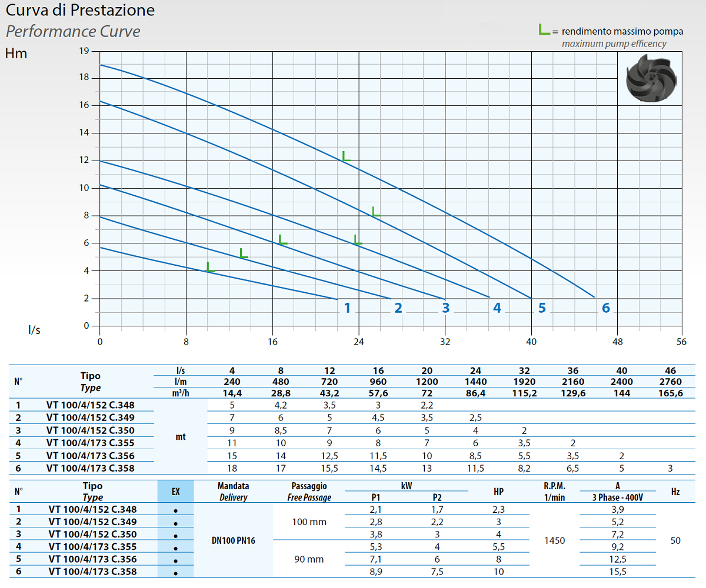Click the 'Performance Curve' subtitle

click(x=73, y=31)
